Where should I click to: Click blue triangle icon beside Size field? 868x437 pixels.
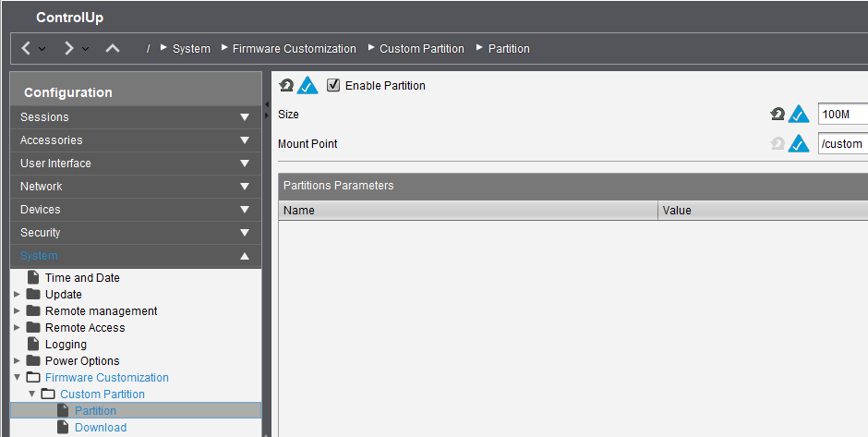click(799, 115)
